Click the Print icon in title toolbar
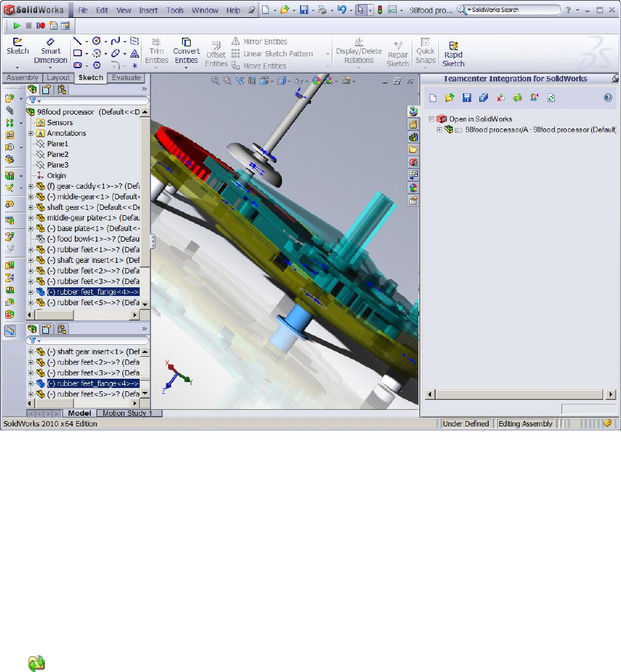Viewport: 621px width, 672px height. (322, 10)
